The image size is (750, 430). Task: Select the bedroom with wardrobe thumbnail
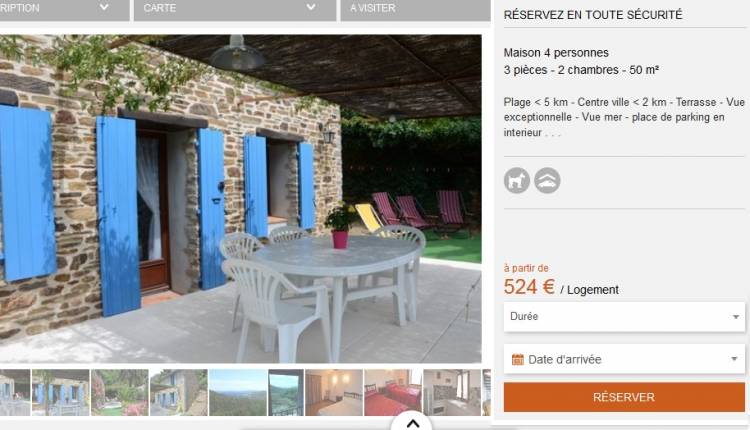[x=334, y=392]
